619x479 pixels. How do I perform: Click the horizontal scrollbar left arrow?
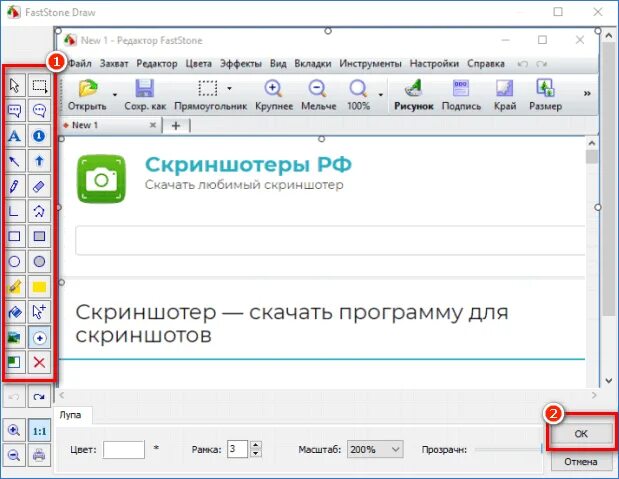(62, 395)
